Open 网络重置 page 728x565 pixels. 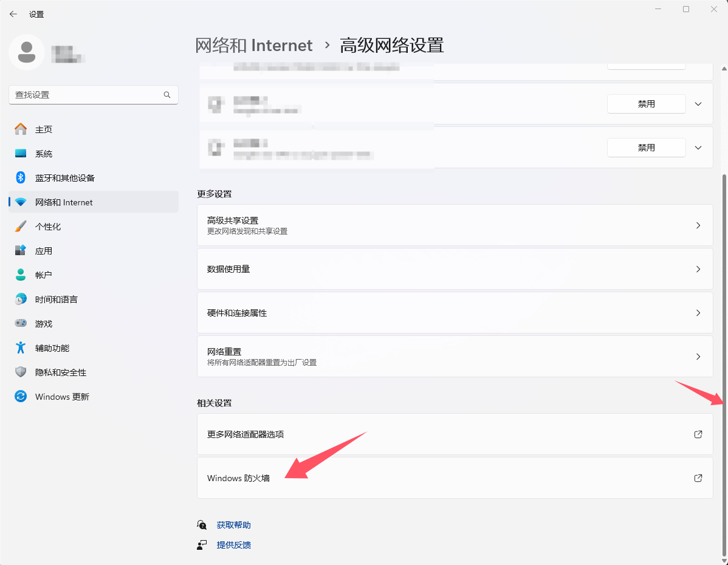[455, 356]
